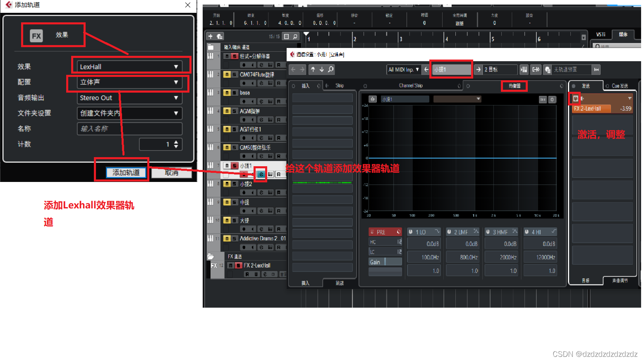Click the 12000Hz frequency value
The width and height of the screenshot is (644, 361).
(540, 257)
